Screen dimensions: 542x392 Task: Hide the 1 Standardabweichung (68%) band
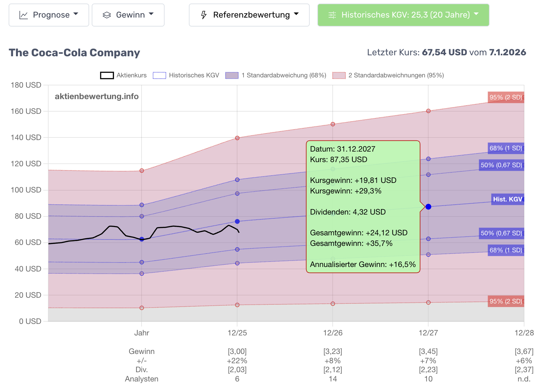(x=275, y=75)
